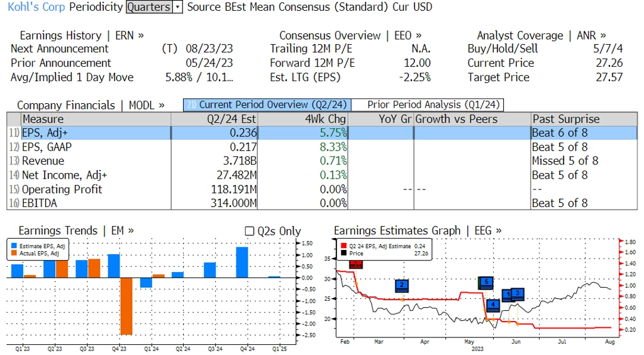Click the black Price legend swatch

point(344,253)
